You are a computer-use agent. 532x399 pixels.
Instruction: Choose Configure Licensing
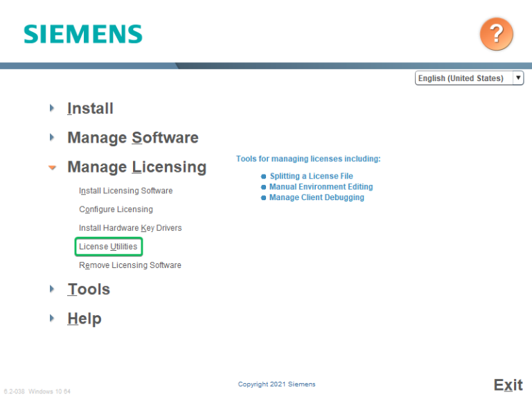tap(116, 209)
